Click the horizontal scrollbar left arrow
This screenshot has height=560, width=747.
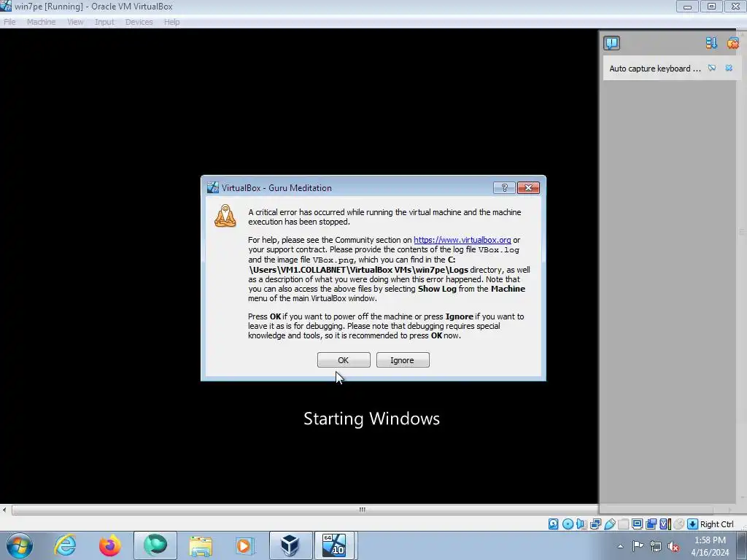tap(4, 510)
